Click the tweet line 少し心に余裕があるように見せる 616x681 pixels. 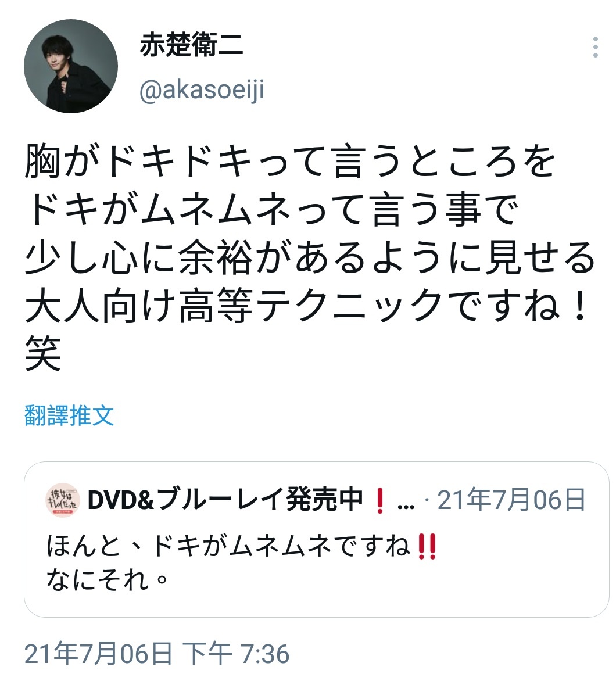pos(310,257)
